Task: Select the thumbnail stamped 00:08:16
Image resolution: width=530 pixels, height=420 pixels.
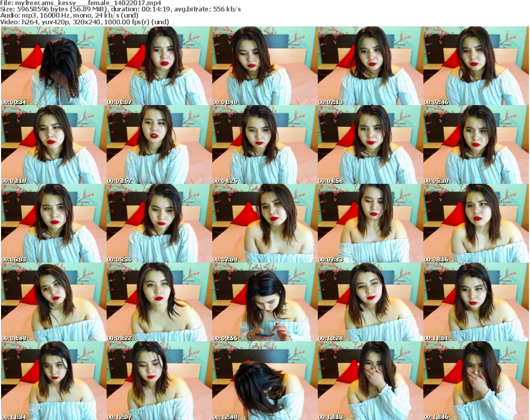Action: (x=476, y=223)
